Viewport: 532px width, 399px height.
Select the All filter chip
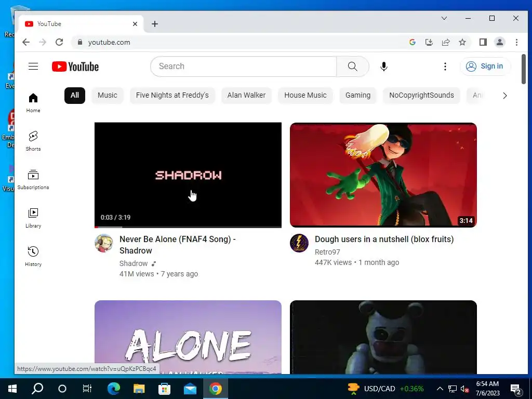click(75, 96)
